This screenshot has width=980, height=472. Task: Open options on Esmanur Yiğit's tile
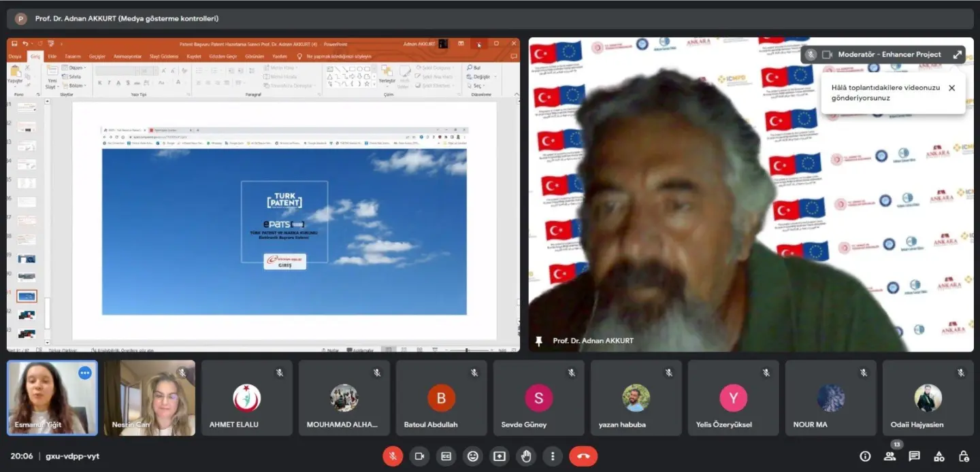[x=85, y=373]
